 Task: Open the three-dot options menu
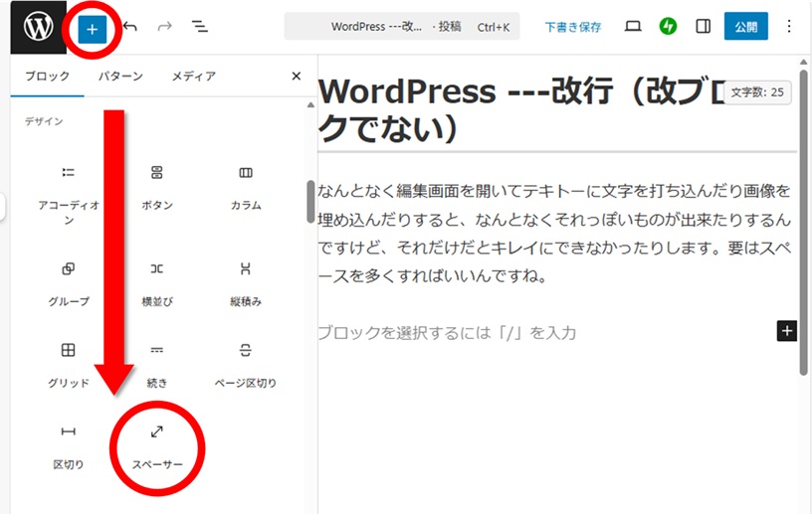click(790, 27)
